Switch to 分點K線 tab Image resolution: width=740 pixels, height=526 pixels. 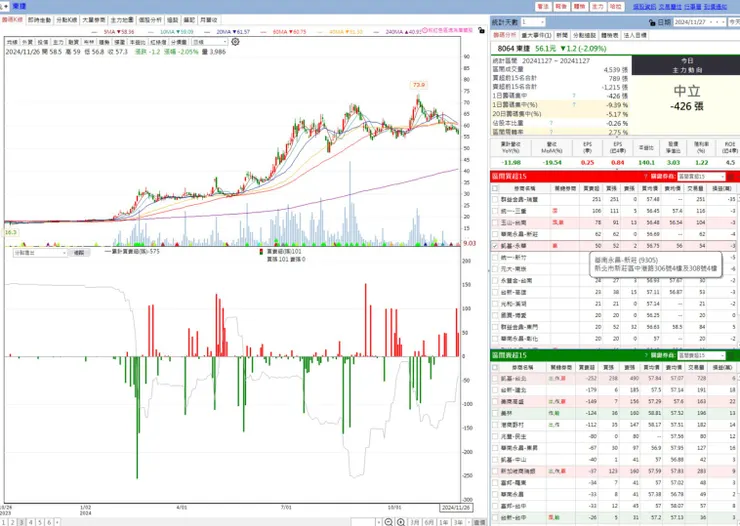point(67,20)
